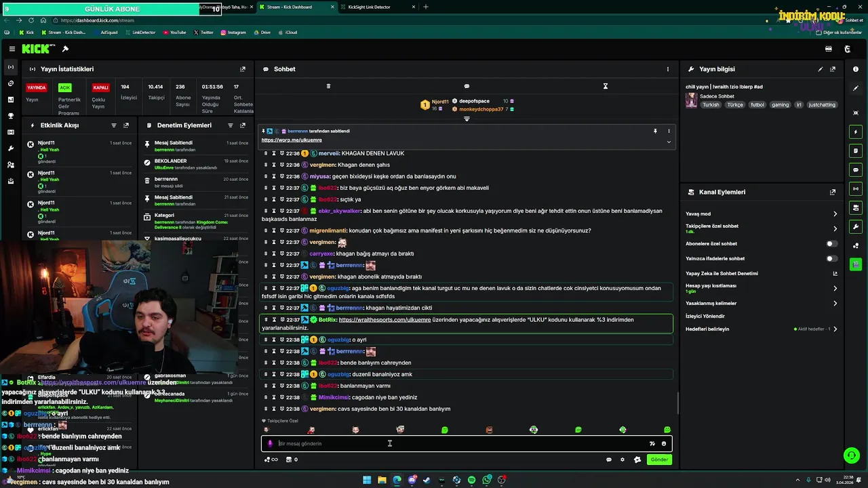Expand Yasaklanmış kelimeler settings
Viewport: 868px width, 488px height.
tap(835, 303)
